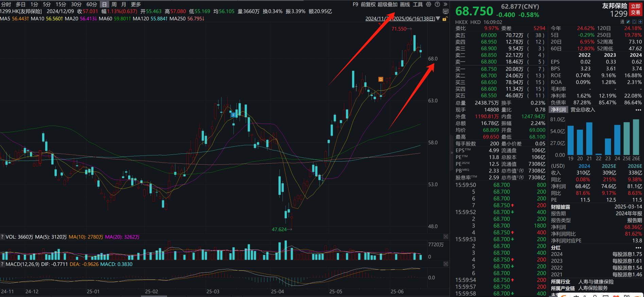This screenshot has height=297, width=644.
Task: Open the F9 deep data view
Action: (x=355, y=4)
